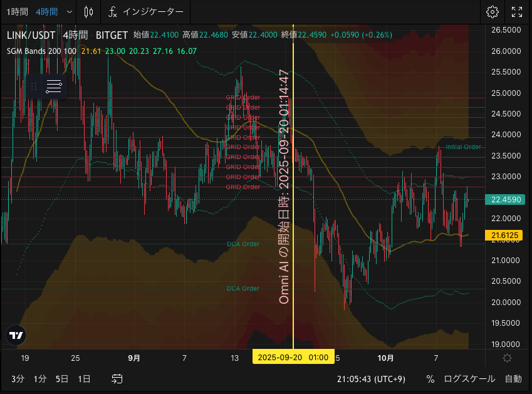Image resolution: width=532 pixels, height=394 pixels.
Task: Set date range to 1日
Action: pos(83,378)
